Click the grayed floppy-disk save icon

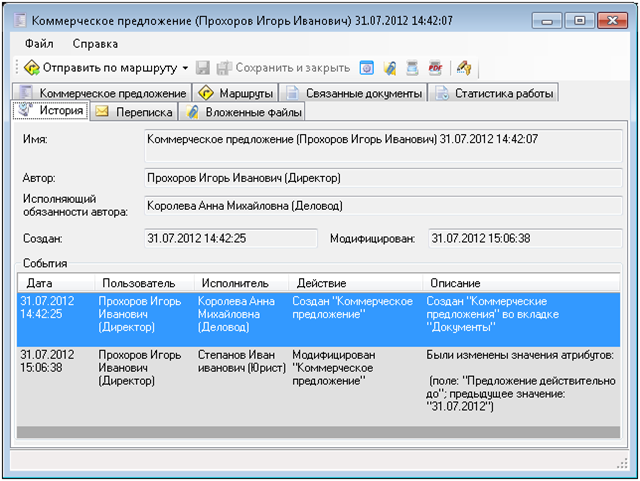[x=202, y=67]
